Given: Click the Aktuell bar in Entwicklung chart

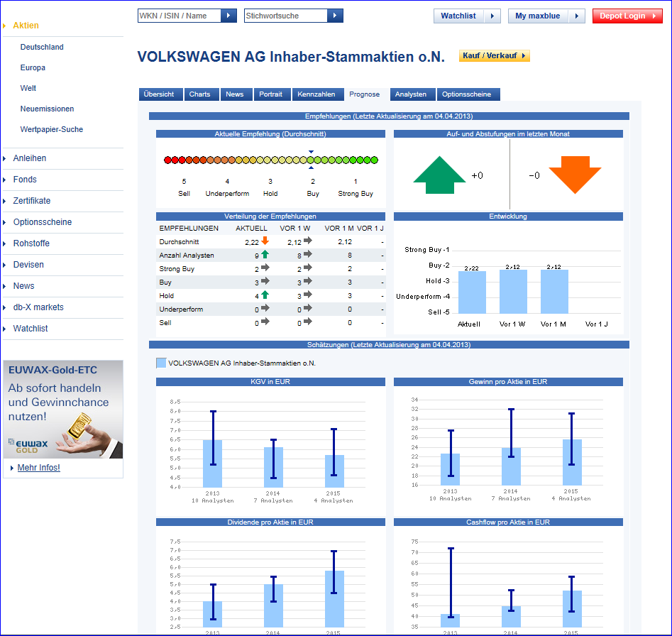Looking at the screenshot, I should coord(472,292).
